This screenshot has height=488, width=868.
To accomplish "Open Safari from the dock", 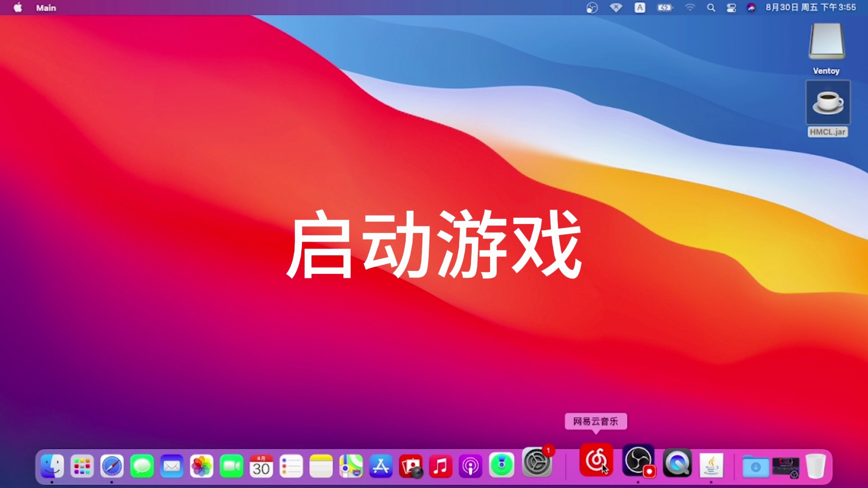I will [112, 466].
